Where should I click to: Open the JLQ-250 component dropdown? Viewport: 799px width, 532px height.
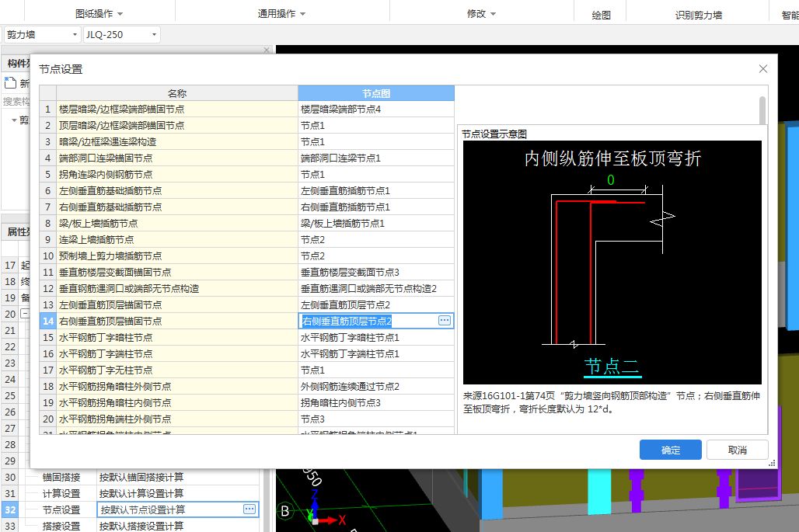click(154, 35)
